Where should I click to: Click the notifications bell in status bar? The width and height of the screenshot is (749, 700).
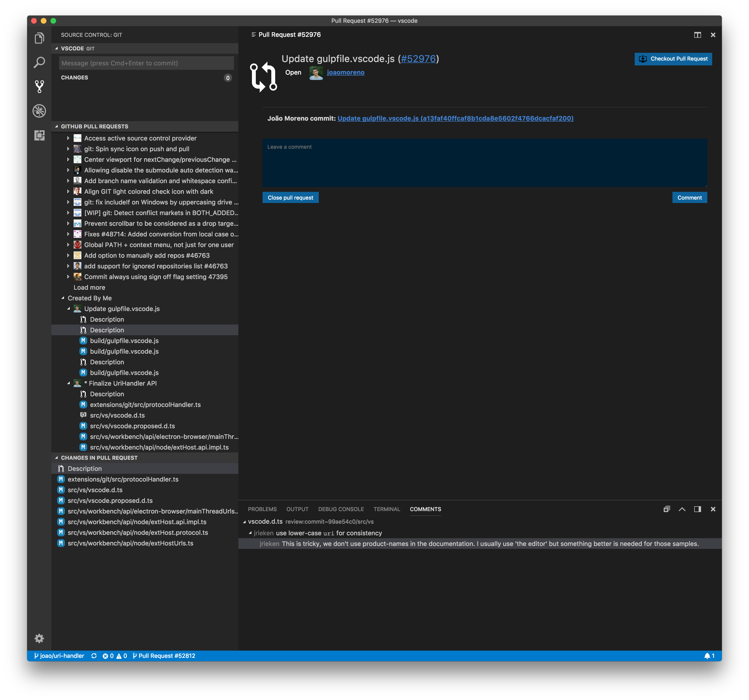point(707,656)
